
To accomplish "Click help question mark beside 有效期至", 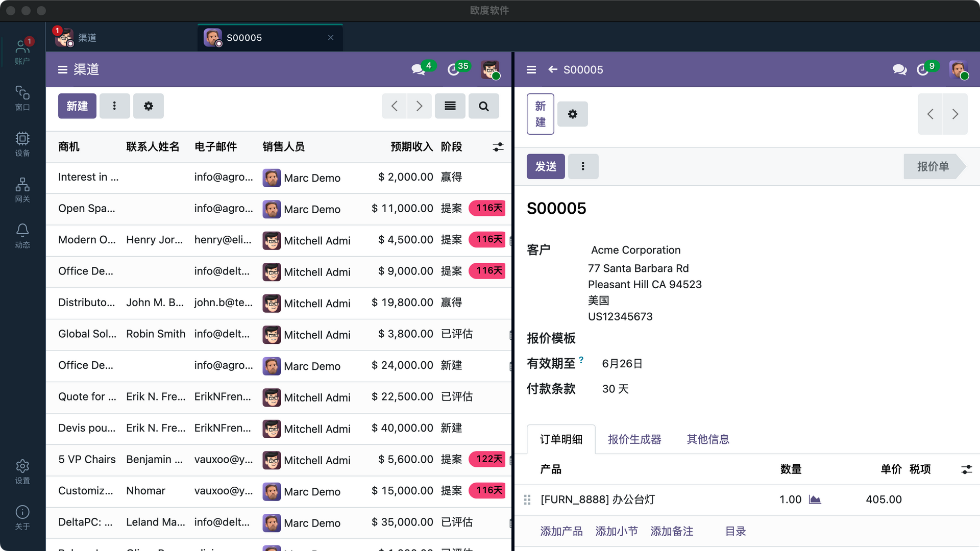I will click(581, 360).
